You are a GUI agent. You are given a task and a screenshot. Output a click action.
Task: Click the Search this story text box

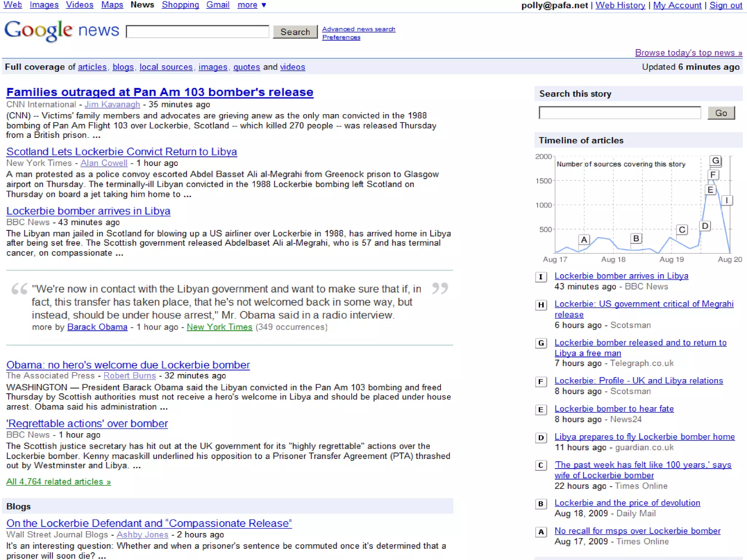point(619,113)
